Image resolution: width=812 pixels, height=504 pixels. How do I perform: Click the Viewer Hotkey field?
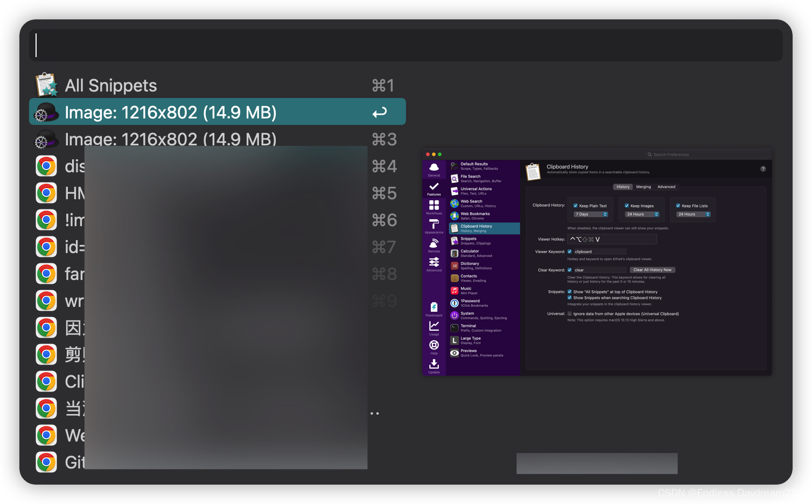click(x=612, y=239)
